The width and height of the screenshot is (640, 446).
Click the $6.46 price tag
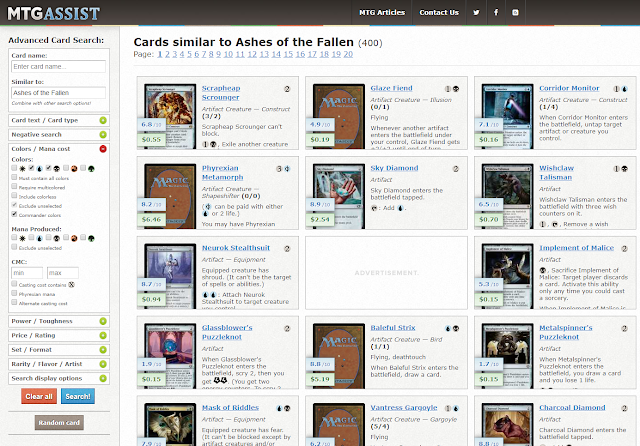(151, 220)
